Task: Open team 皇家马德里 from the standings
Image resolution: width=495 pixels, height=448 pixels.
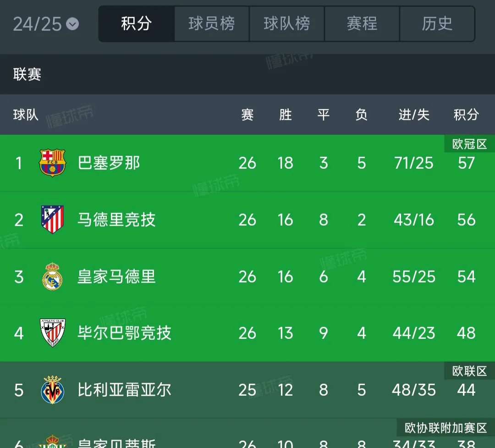Action: click(x=116, y=277)
